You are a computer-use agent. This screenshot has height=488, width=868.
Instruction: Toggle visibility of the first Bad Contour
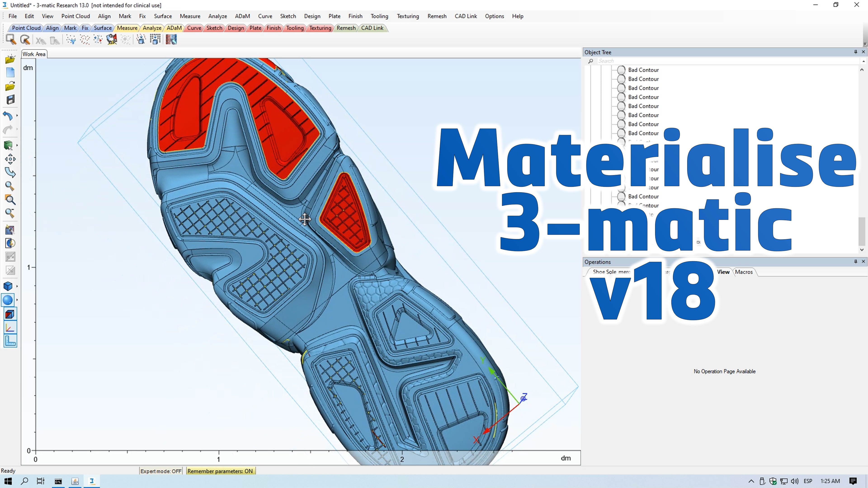[621, 70]
